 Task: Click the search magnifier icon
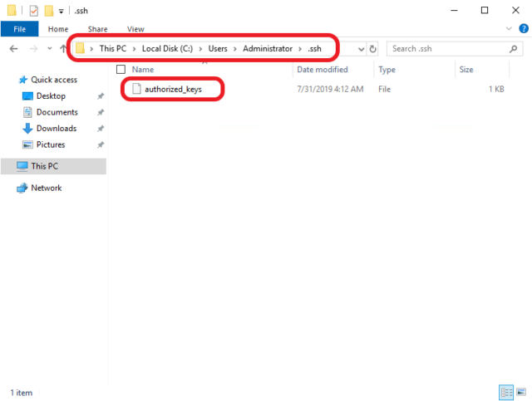(514, 49)
